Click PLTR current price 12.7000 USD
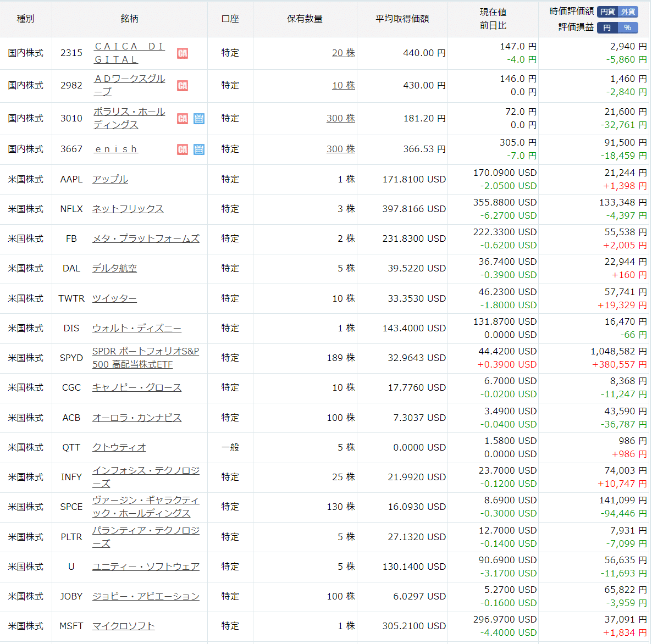Screen dimensions: 652x644 tap(507, 530)
